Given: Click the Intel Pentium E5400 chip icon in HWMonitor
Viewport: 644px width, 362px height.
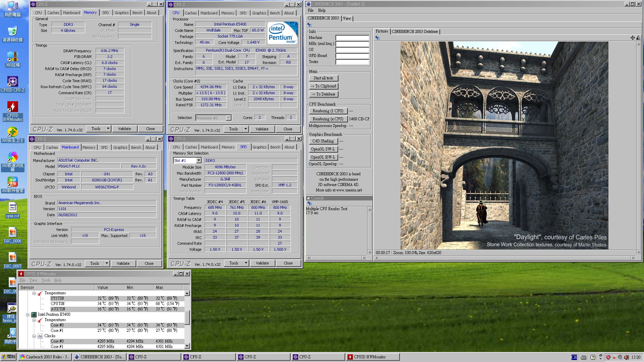Looking at the screenshot, I should (x=34, y=314).
